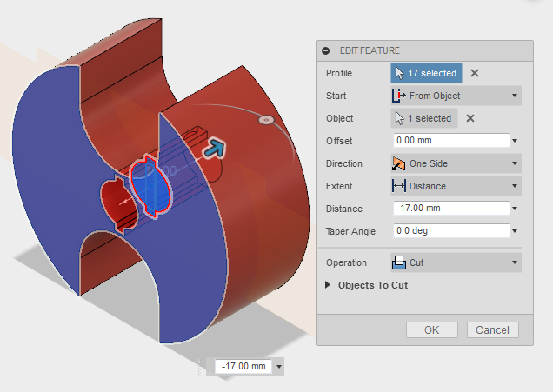The height and width of the screenshot is (392, 553).
Task: Clear the Profile selection with the X
Action: 475,74
